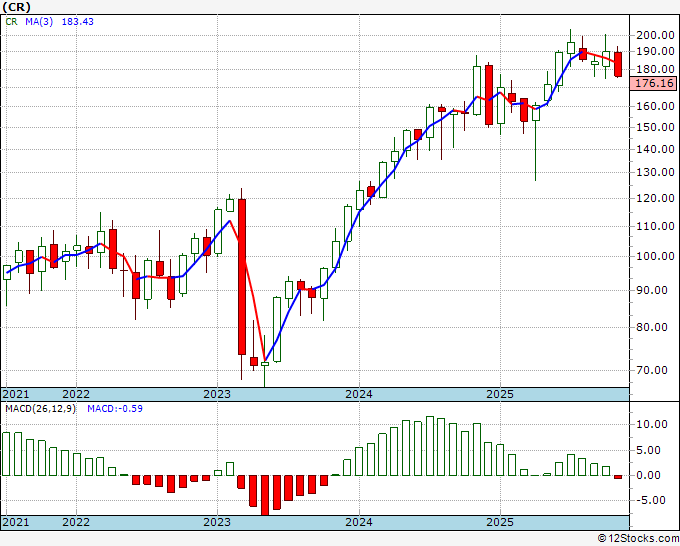Click the 70.00 price axis label
This screenshot has height=546, width=680.
click(x=651, y=370)
